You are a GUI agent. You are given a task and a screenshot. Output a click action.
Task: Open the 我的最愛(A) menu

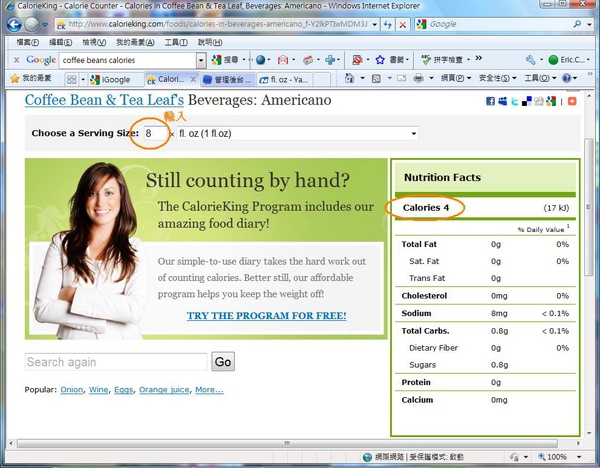tap(135, 42)
